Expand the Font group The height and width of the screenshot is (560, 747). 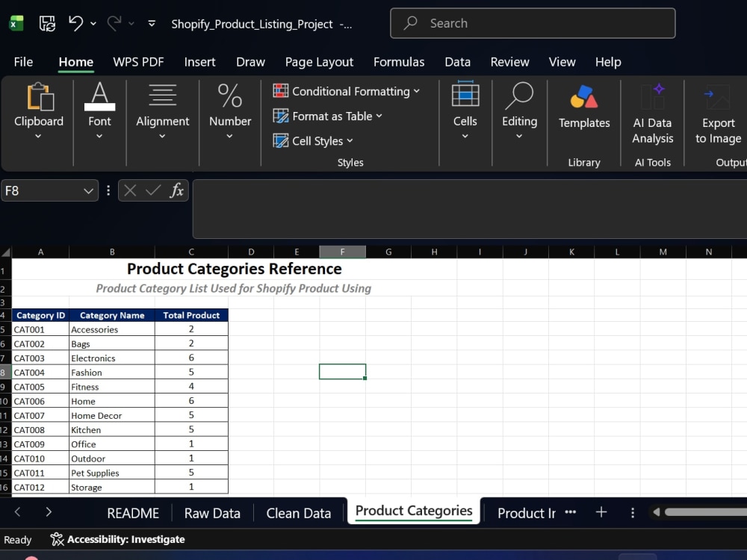(x=99, y=111)
